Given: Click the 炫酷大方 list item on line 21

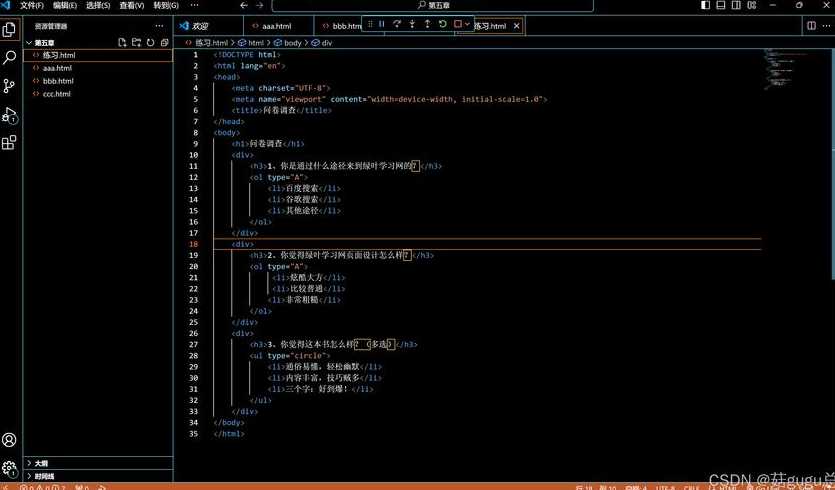Looking at the screenshot, I should (x=306, y=277).
